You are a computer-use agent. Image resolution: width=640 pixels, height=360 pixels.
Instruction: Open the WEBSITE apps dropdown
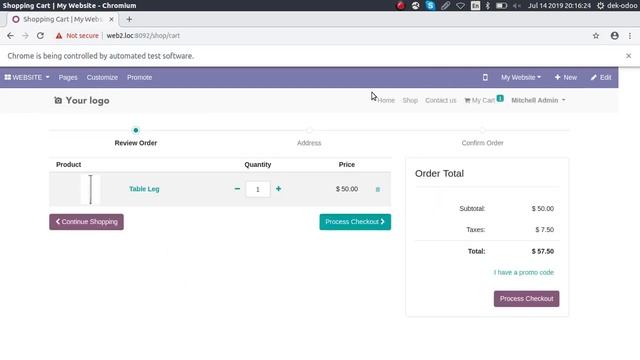click(x=27, y=77)
